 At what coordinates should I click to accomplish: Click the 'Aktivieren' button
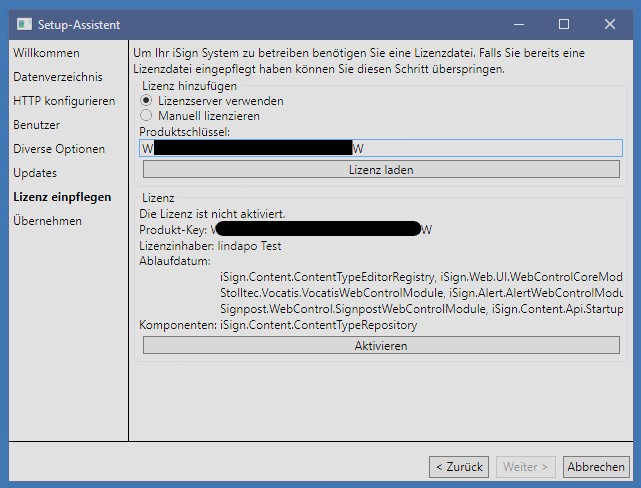point(381,346)
